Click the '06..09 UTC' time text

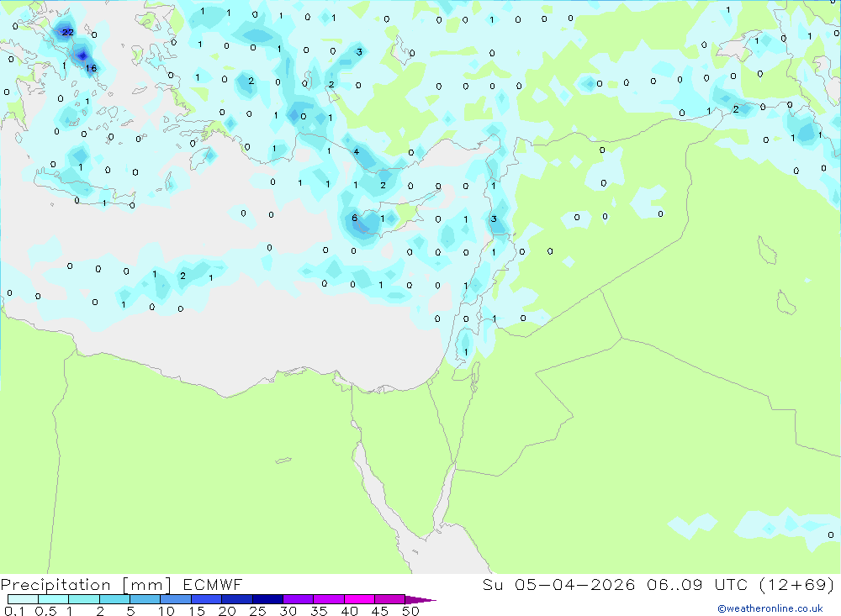(699, 584)
